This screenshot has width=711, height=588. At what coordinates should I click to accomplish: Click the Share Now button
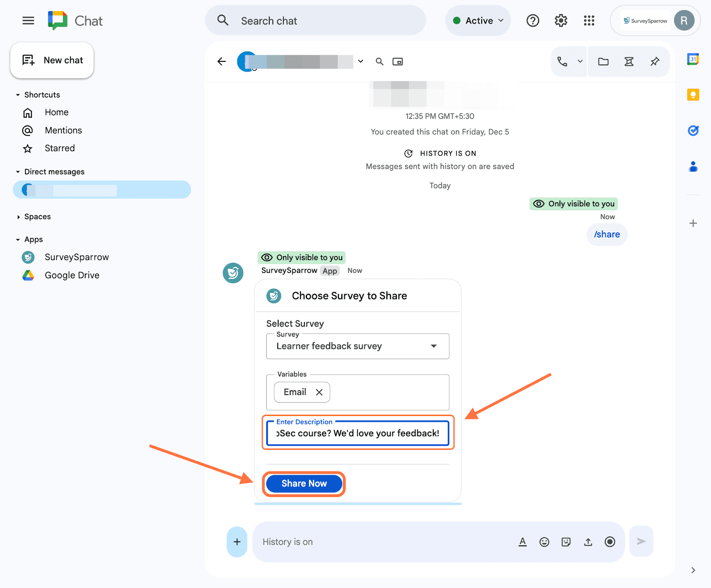304,484
